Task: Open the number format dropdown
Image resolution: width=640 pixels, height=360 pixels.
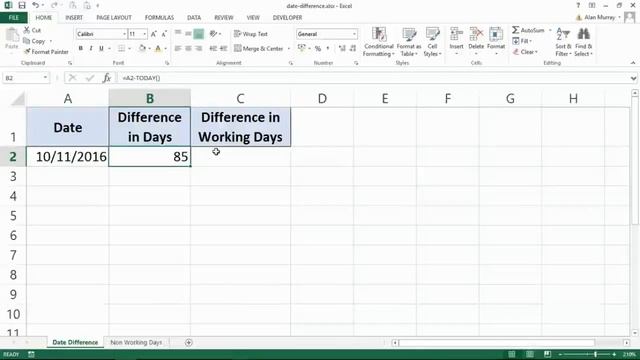Action: coord(354,34)
